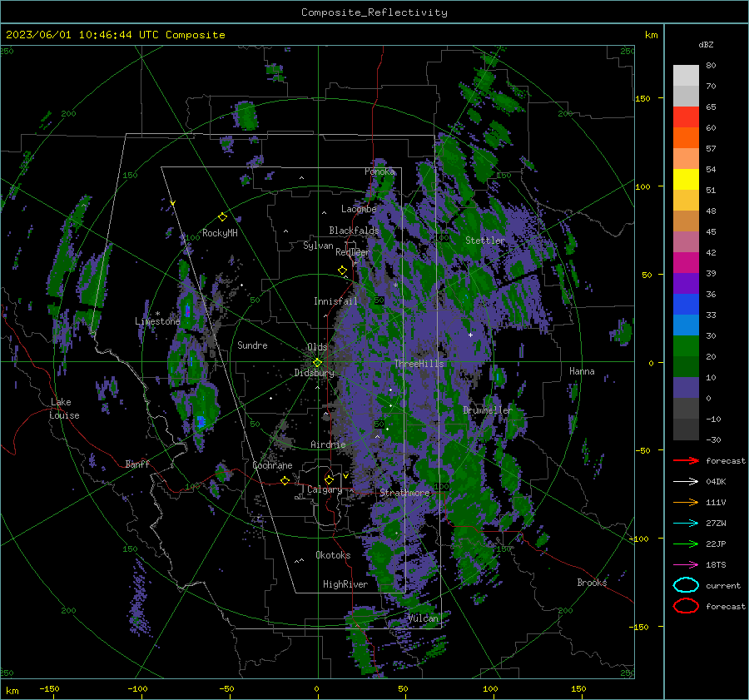This screenshot has width=749, height=700.
Task: Click the green 22JP arrow icon
Action: 686,544
